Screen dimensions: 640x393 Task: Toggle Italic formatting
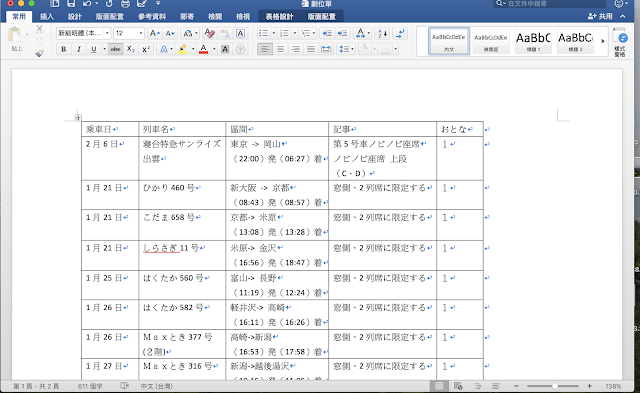point(79,49)
